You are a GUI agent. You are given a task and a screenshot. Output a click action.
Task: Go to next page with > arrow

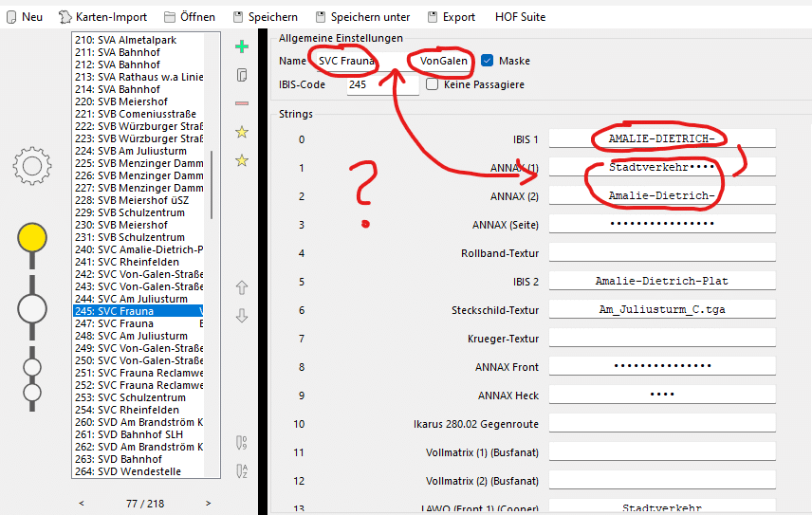coord(209,503)
